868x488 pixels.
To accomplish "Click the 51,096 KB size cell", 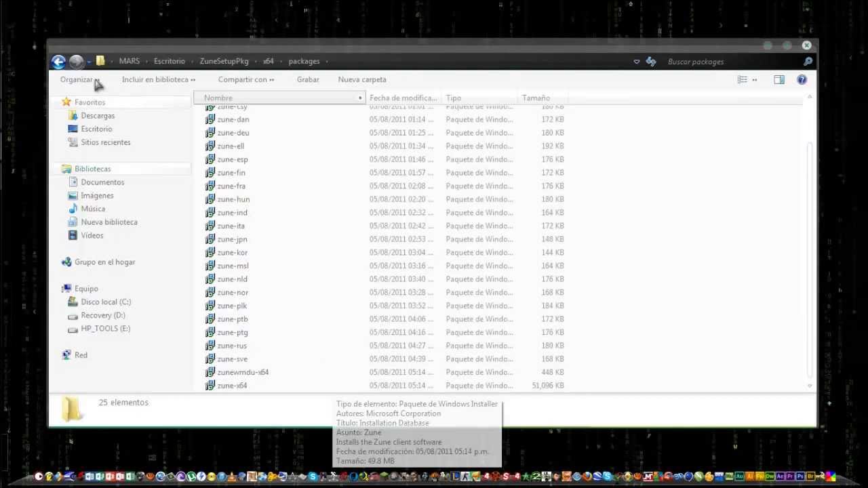I will [548, 386].
